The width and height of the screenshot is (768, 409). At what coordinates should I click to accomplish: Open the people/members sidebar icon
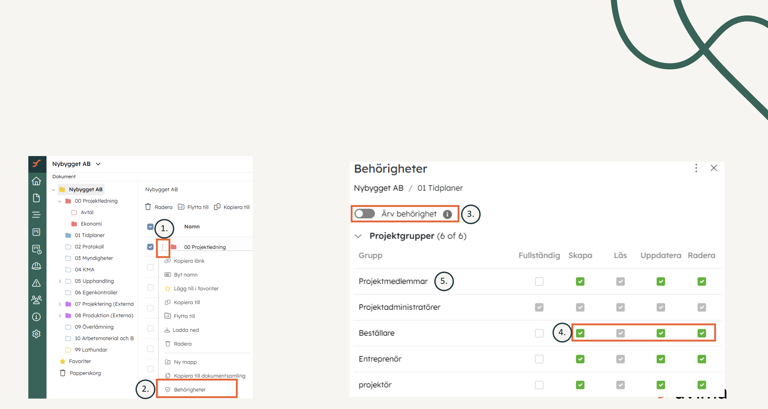[37, 300]
